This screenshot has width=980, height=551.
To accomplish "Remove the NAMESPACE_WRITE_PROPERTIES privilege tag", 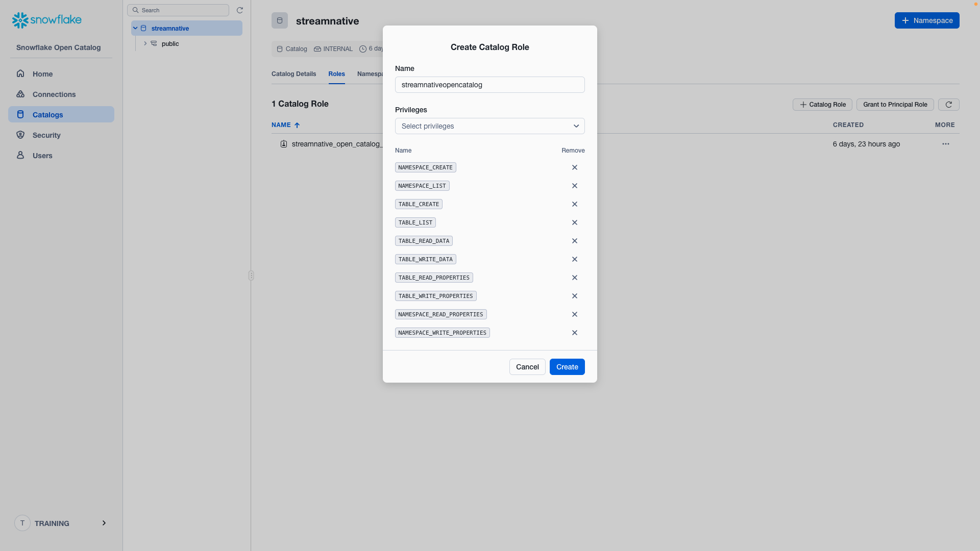I will click(x=574, y=332).
